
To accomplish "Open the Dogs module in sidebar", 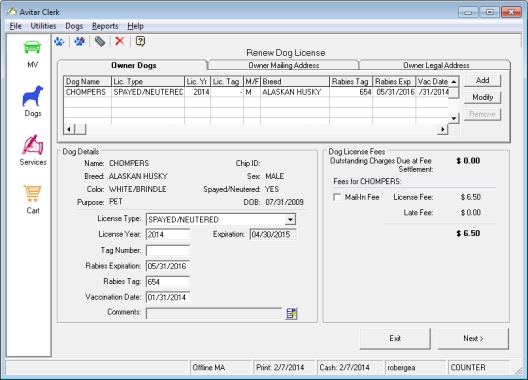I will [33, 96].
